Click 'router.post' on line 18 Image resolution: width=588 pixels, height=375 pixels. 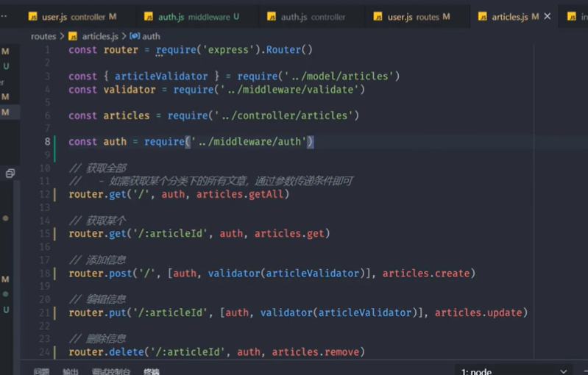[100, 274]
